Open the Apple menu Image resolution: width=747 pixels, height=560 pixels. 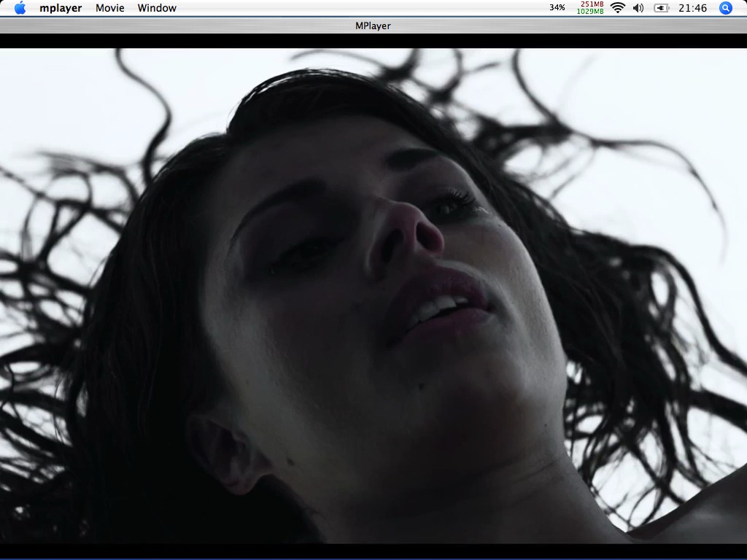click(x=20, y=7)
